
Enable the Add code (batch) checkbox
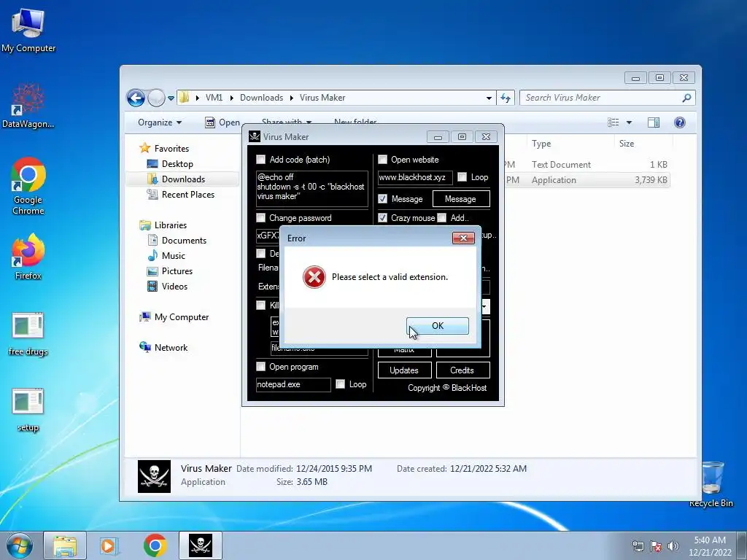pos(260,160)
